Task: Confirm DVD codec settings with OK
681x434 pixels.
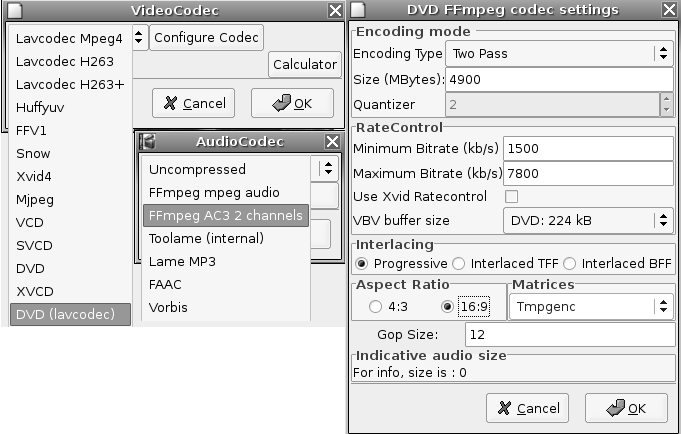Action: (626, 408)
